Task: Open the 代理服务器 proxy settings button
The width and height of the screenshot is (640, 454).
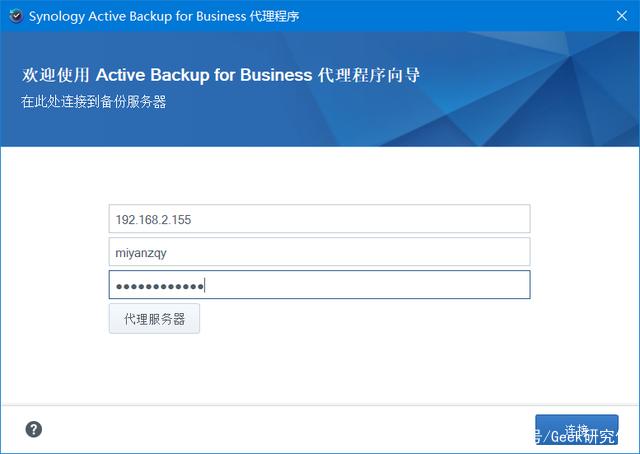Action: pyautogui.click(x=154, y=318)
